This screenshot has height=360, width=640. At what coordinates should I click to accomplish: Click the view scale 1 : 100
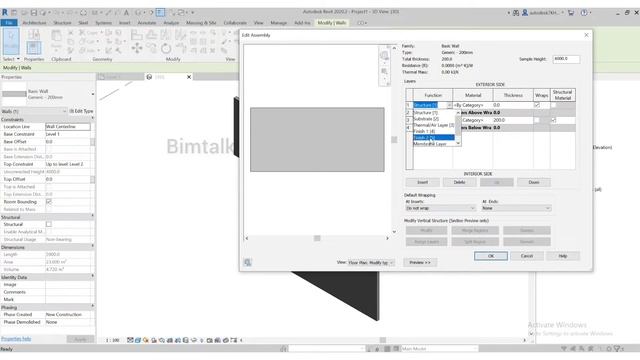point(112,340)
